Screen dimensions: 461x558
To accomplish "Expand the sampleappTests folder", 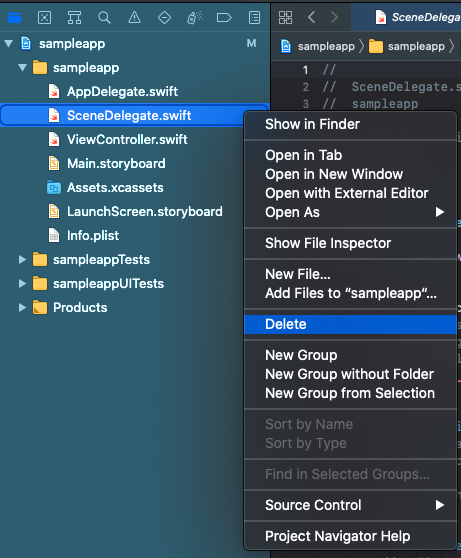I will pos(22,259).
